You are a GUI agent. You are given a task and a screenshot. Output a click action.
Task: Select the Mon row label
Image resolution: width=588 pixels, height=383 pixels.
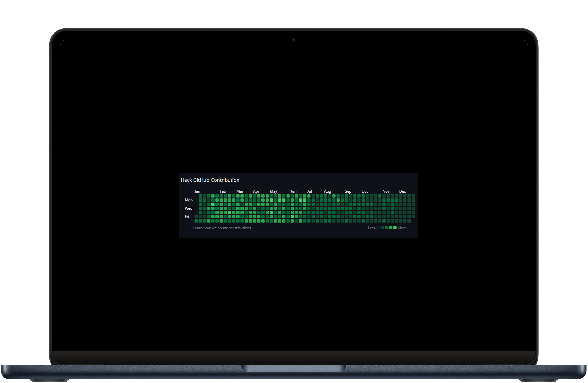189,200
